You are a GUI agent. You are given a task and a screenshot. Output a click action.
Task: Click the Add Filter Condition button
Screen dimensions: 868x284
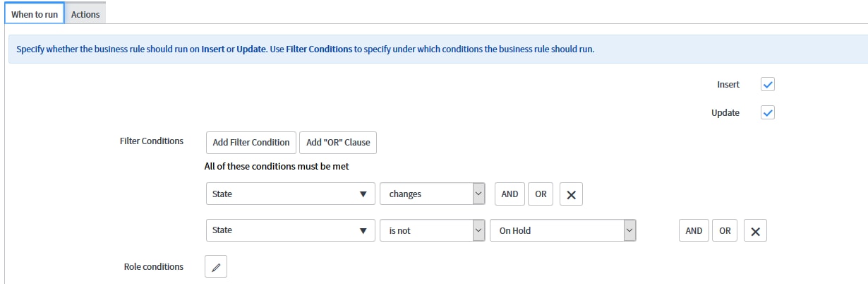tap(251, 143)
